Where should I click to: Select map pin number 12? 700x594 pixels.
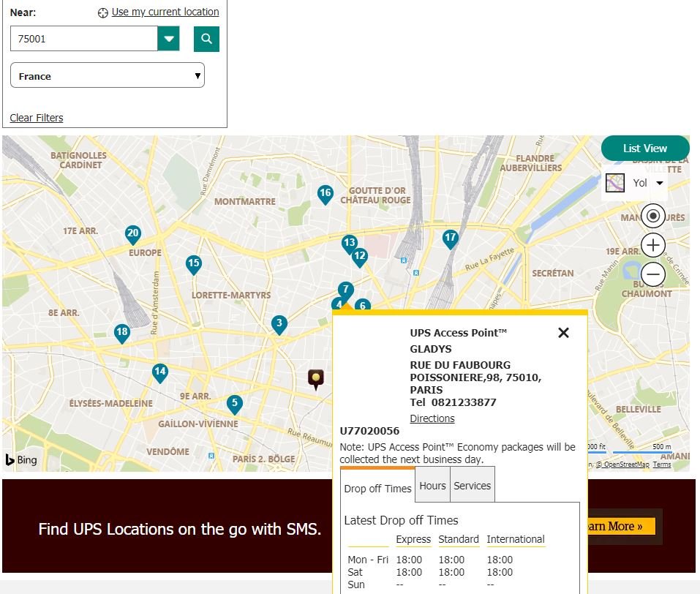pos(360,257)
